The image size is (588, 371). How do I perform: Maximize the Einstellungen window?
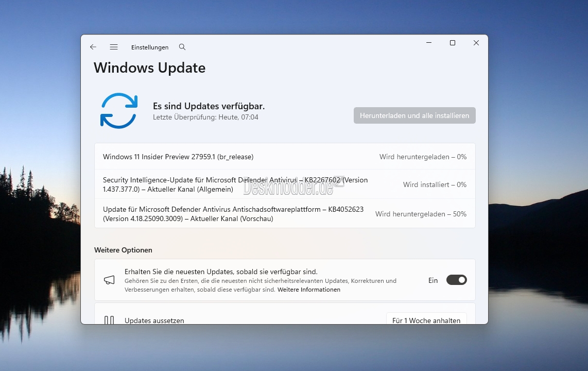point(453,43)
